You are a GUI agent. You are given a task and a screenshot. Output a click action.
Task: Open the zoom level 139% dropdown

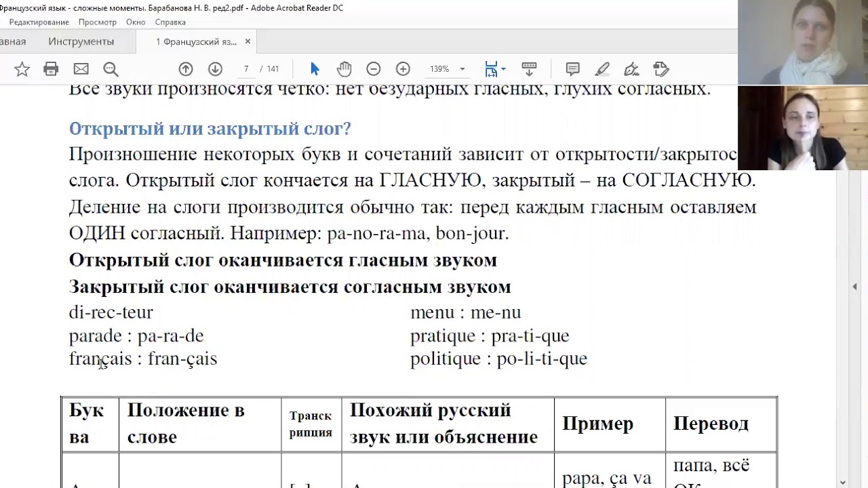[x=447, y=69]
